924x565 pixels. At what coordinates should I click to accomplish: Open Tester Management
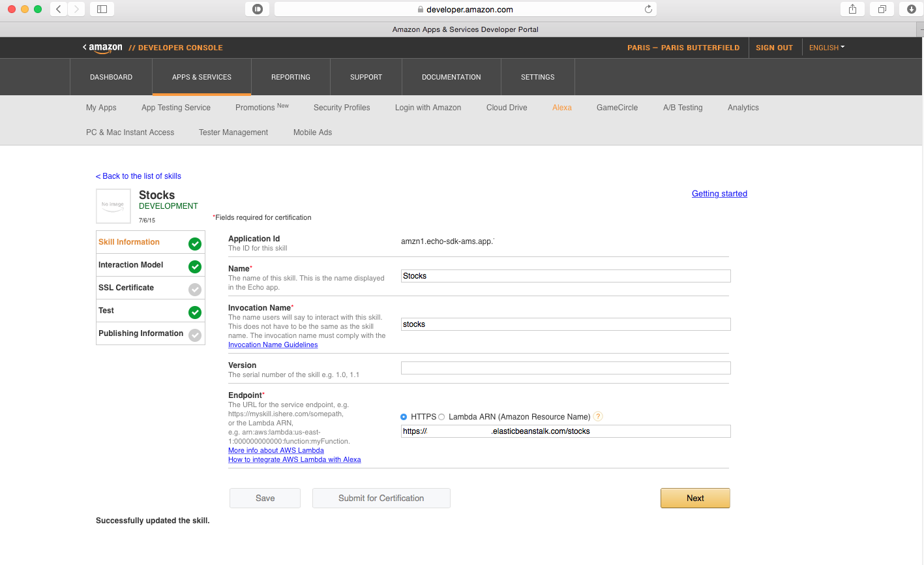click(x=233, y=132)
